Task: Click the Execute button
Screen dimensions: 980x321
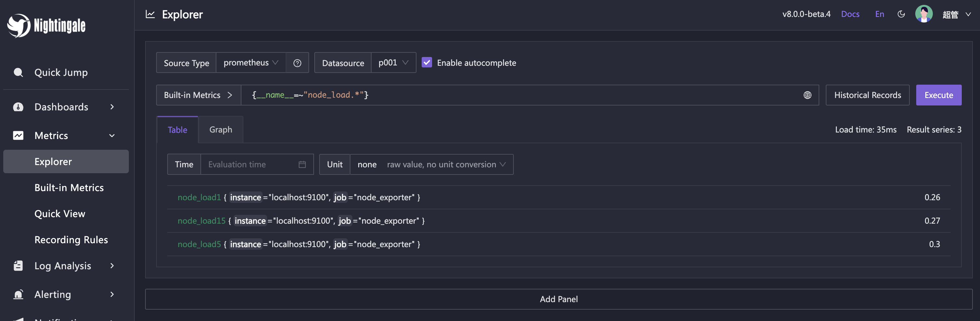Action: tap(939, 95)
